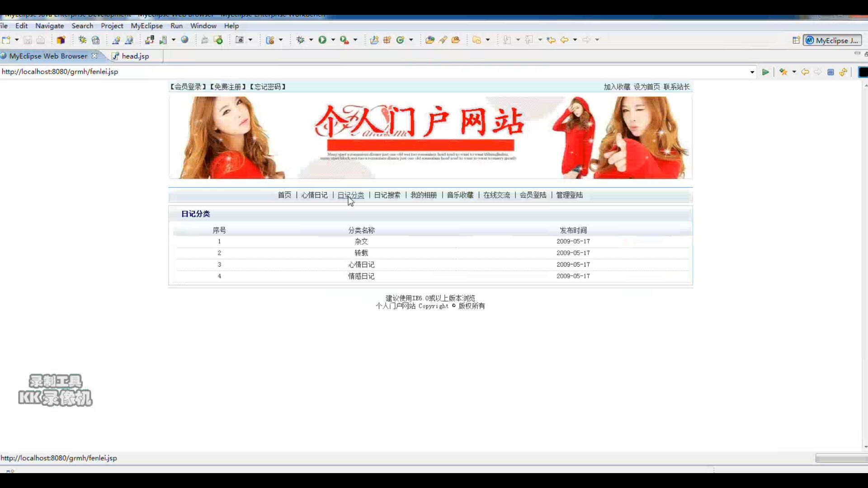Click the new Java class icon
The image size is (868, 488).
point(400,40)
